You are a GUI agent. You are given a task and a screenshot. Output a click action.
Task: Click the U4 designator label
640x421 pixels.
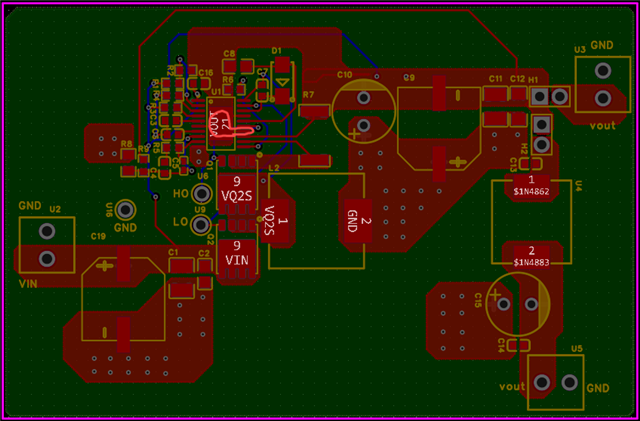pyautogui.click(x=579, y=187)
